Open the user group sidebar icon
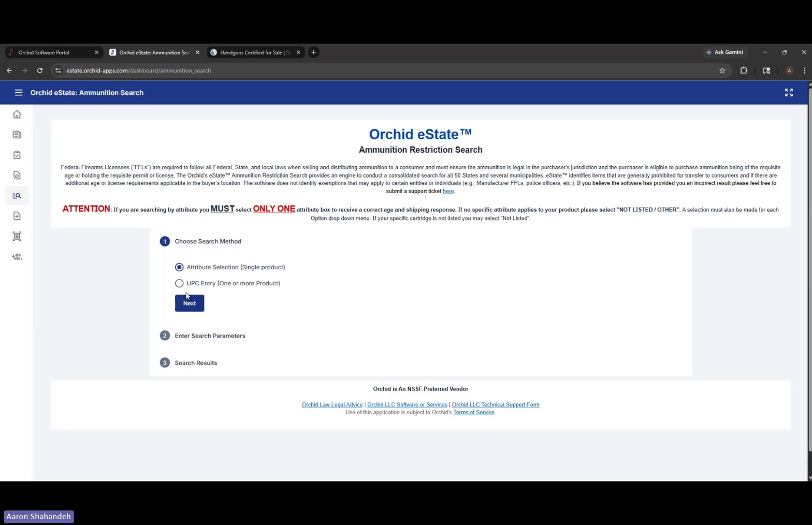The height and width of the screenshot is (525, 812). click(x=17, y=257)
